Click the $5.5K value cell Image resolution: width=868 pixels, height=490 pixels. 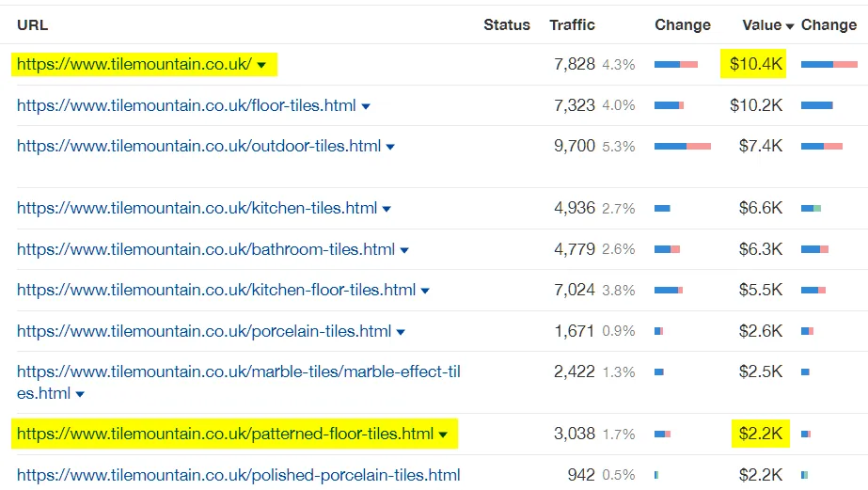(x=761, y=290)
